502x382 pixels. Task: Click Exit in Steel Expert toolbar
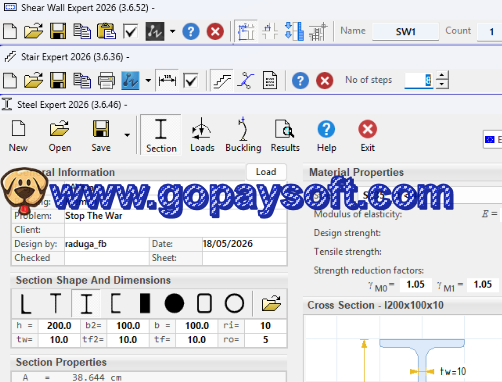[x=368, y=135]
